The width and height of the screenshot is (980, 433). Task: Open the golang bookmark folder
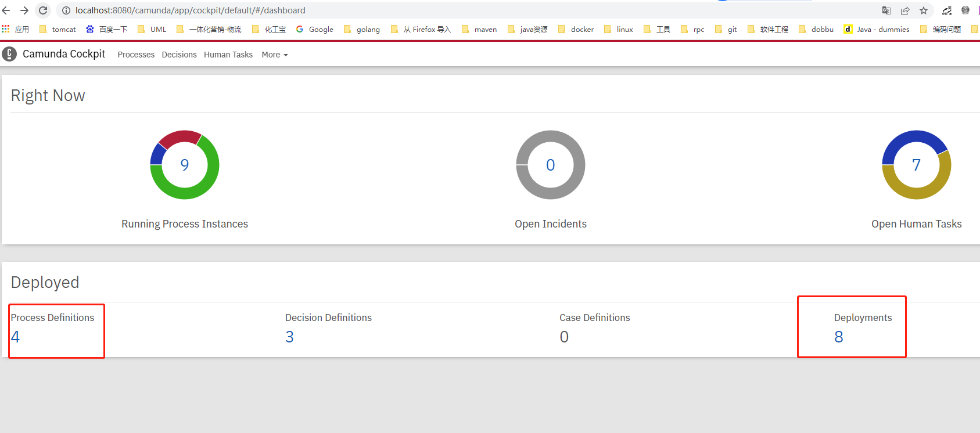(x=361, y=29)
